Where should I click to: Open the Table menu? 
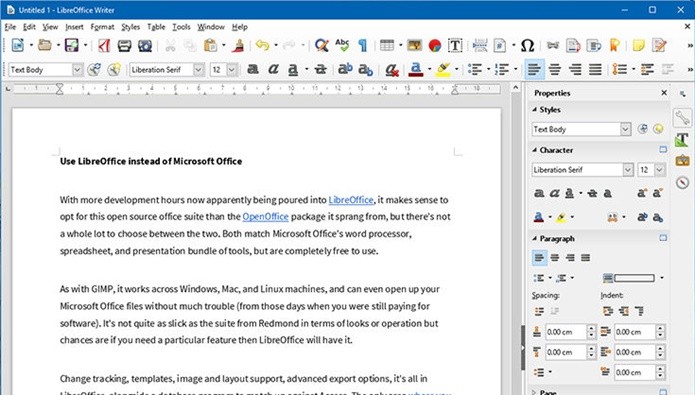156,27
